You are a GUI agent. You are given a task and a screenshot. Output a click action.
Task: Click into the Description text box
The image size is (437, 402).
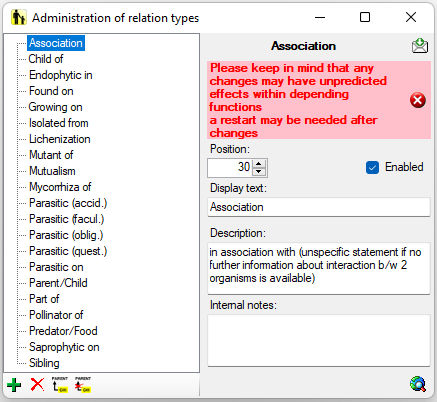click(x=319, y=268)
